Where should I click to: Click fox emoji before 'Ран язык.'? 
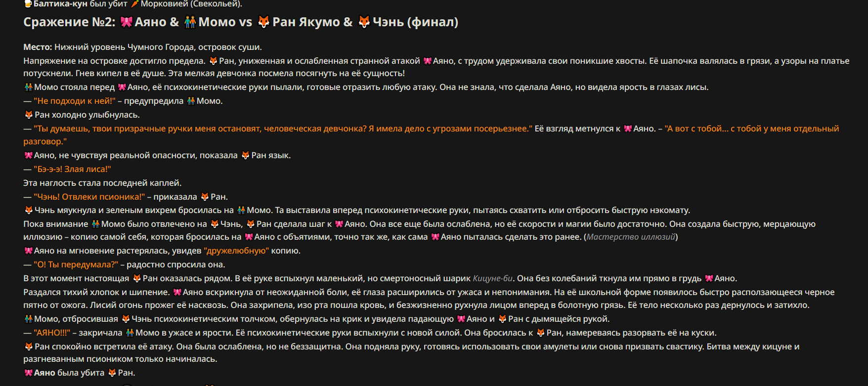pos(246,156)
